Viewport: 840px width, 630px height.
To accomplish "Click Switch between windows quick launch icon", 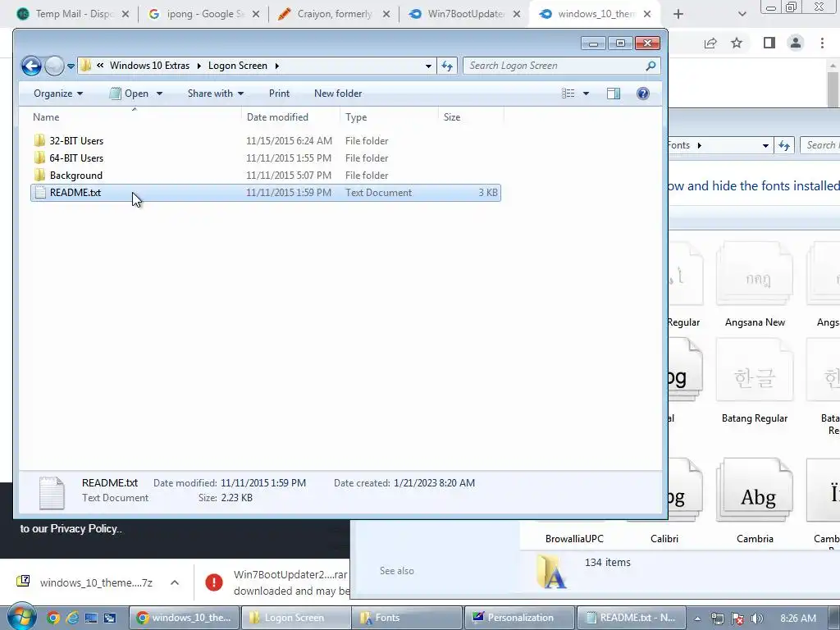I will (110, 618).
